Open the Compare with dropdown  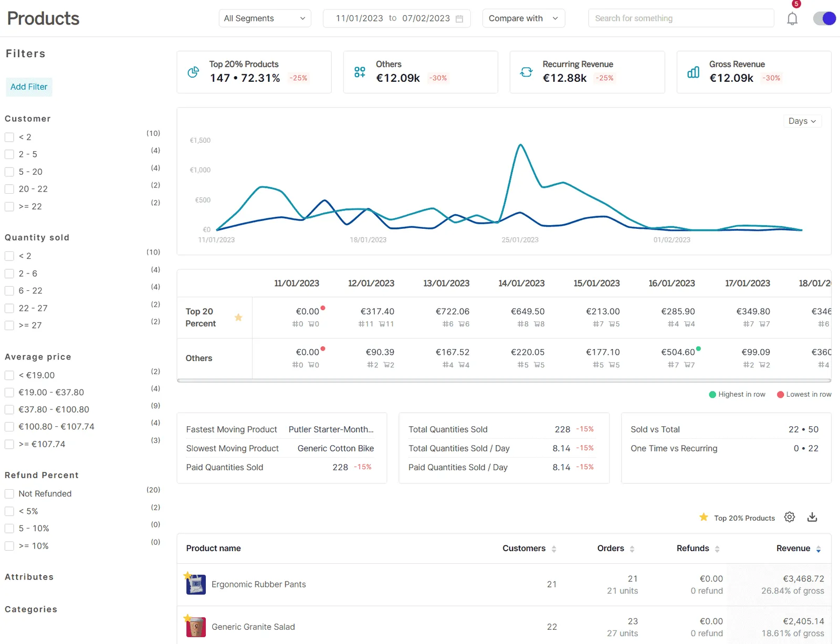click(523, 18)
